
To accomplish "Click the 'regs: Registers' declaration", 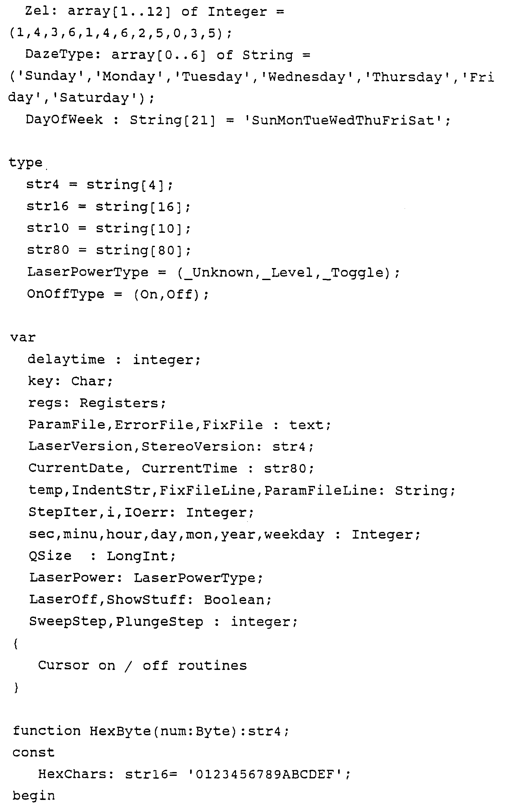I will coord(97,403).
